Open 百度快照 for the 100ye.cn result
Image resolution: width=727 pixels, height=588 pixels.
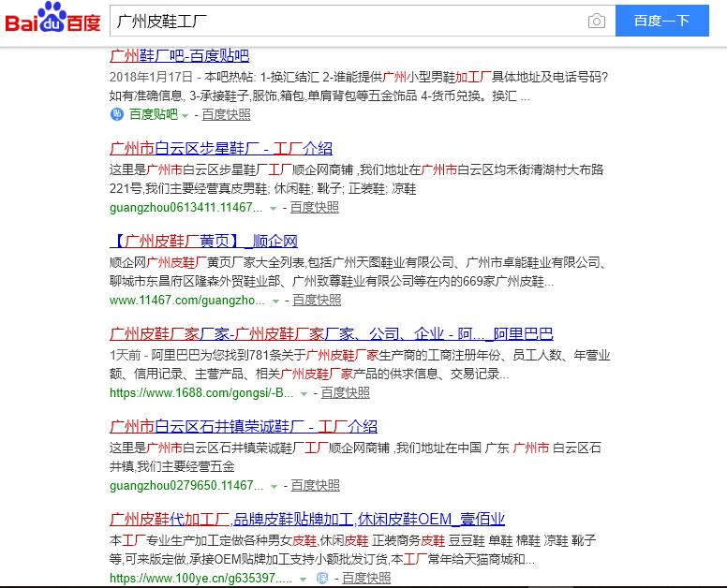coord(366,578)
